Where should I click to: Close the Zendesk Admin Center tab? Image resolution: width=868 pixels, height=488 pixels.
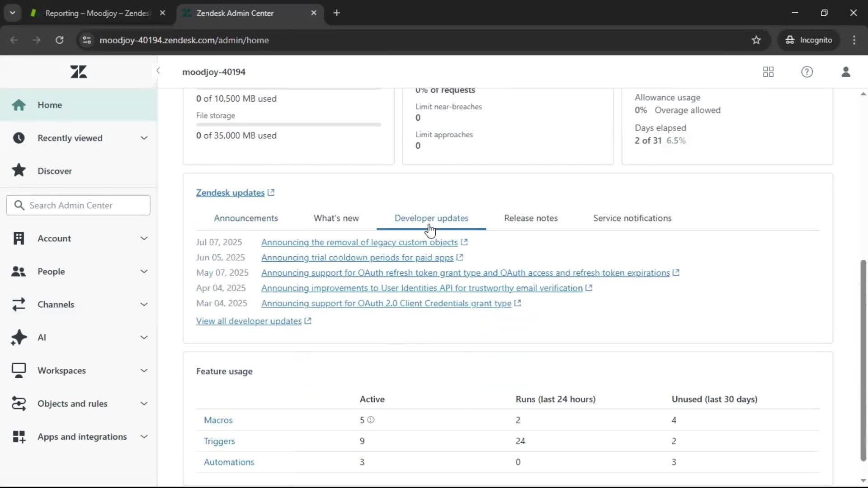click(x=314, y=13)
